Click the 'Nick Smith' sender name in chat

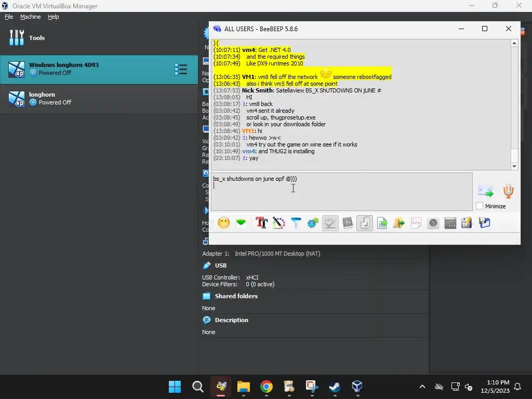coord(257,90)
